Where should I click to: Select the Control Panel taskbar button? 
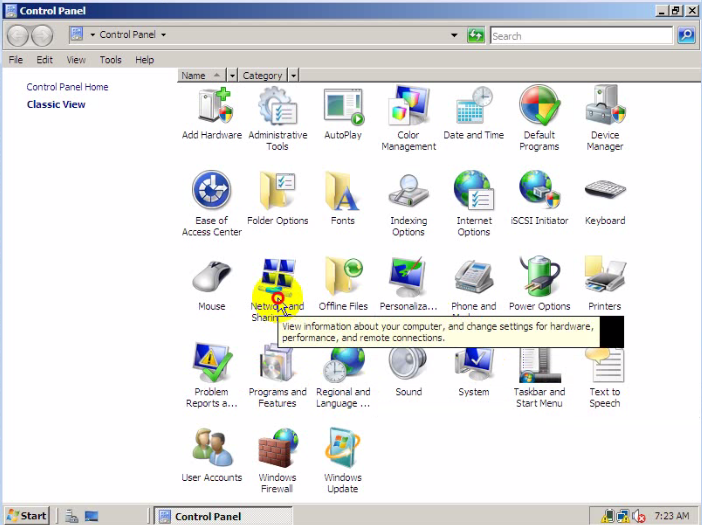pyautogui.click(x=223, y=516)
